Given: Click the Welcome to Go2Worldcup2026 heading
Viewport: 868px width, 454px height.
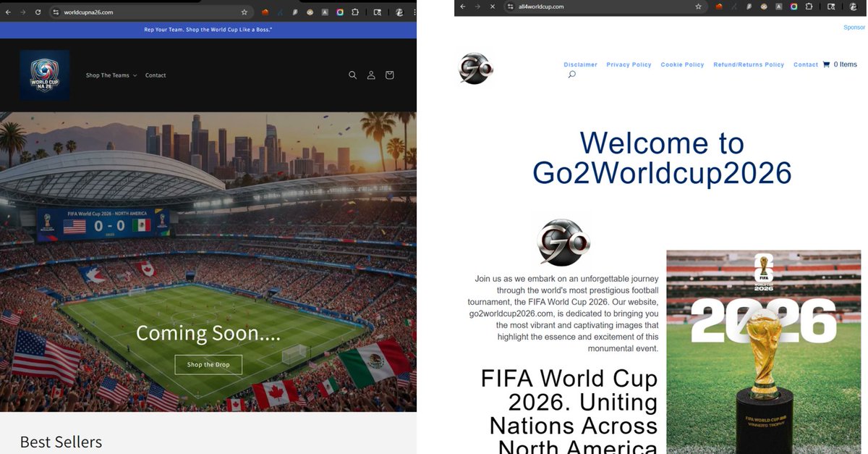Looking at the screenshot, I should pos(662,158).
